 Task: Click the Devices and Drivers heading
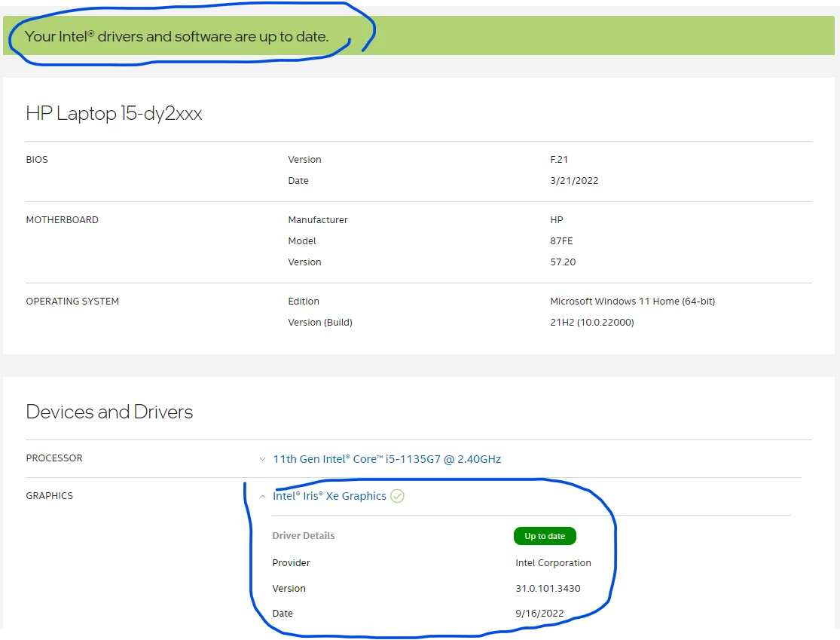pyautogui.click(x=109, y=412)
